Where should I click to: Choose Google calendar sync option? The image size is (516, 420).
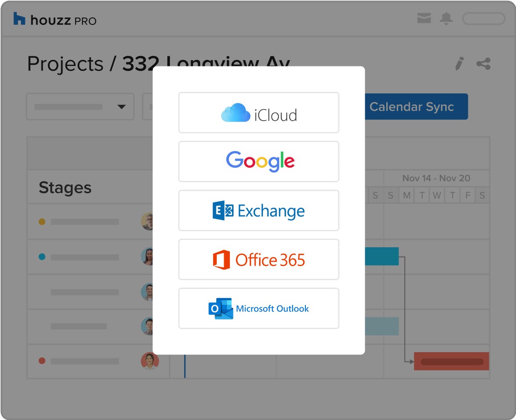[259, 162]
